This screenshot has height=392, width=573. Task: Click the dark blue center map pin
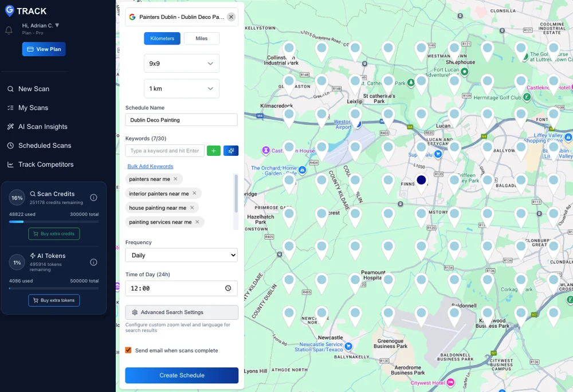(421, 181)
